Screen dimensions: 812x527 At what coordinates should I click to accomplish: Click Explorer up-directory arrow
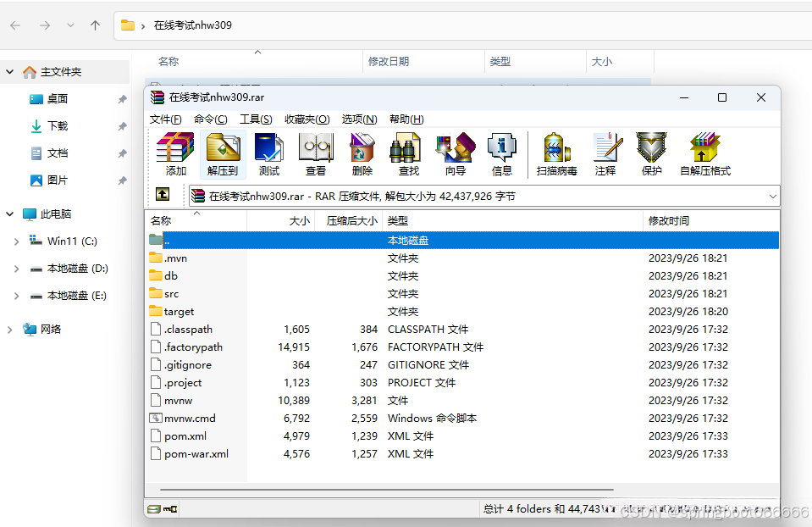(x=96, y=25)
